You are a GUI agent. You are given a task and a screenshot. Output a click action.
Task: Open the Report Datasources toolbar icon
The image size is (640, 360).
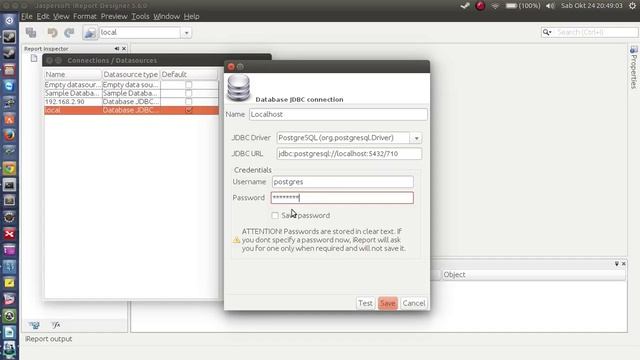[90, 32]
